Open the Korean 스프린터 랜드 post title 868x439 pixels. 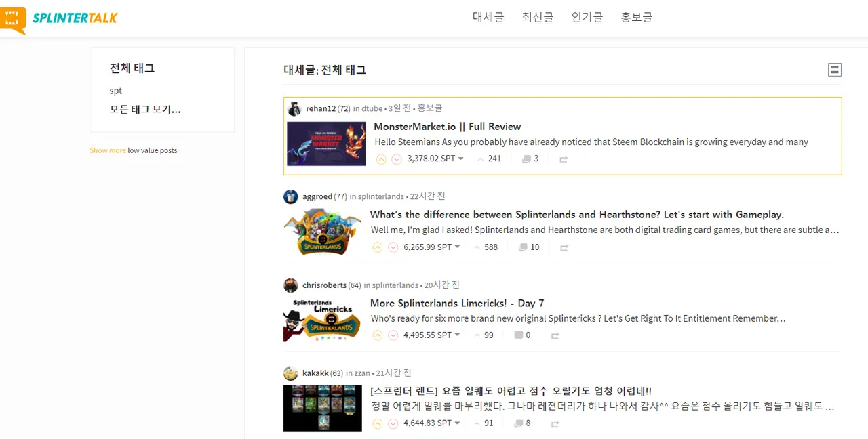[x=511, y=391]
